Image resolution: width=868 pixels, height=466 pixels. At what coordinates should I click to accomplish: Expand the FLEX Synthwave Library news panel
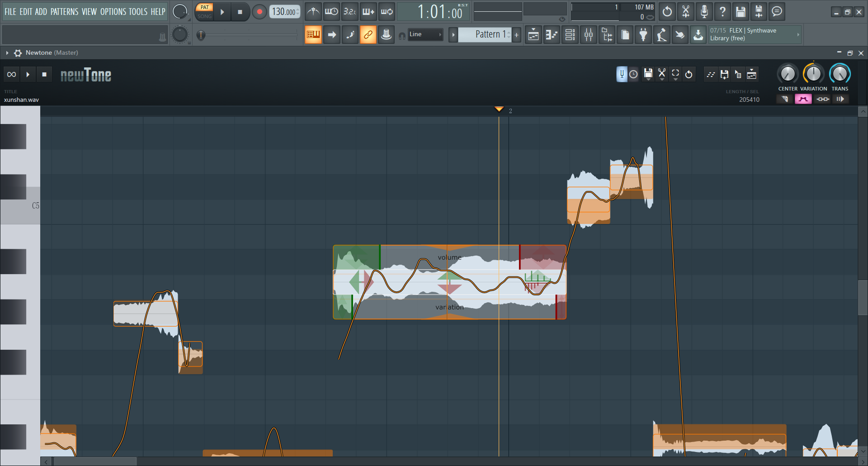tap(798, 34)
